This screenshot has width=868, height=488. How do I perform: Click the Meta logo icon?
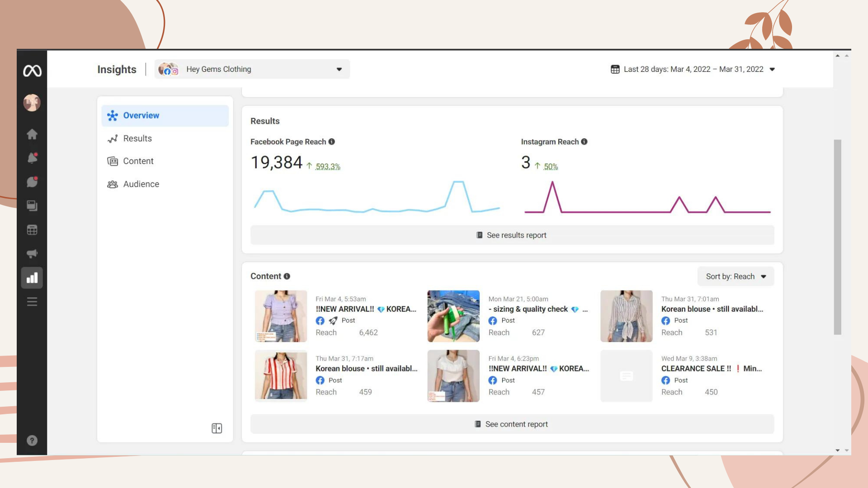pos(32,70)
